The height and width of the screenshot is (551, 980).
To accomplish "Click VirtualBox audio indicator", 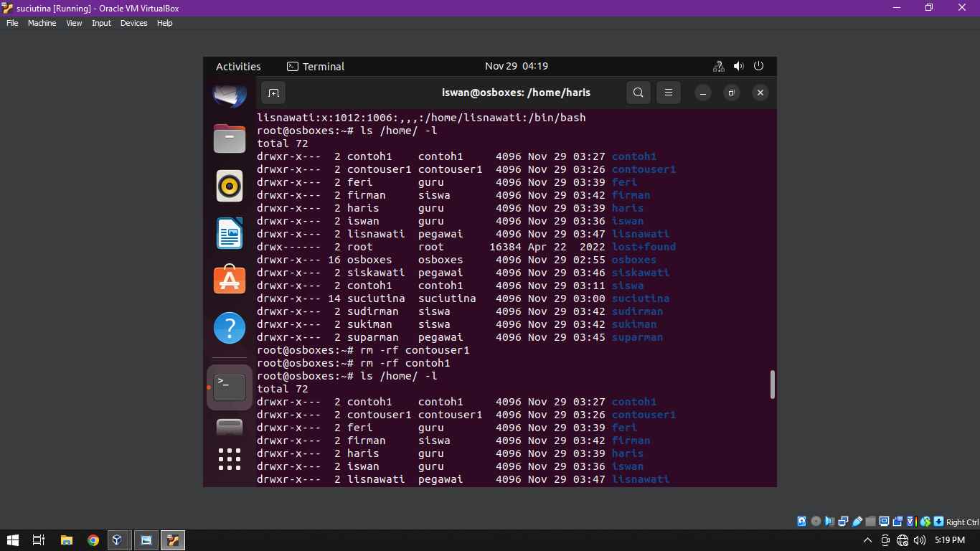I will pyautogui.click(x=829, y=522).
